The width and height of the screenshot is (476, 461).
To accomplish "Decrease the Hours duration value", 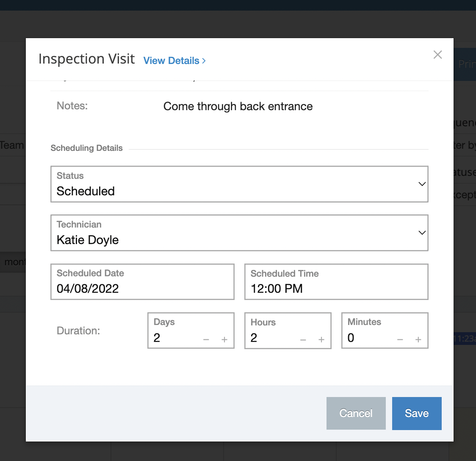I will 303,339.
